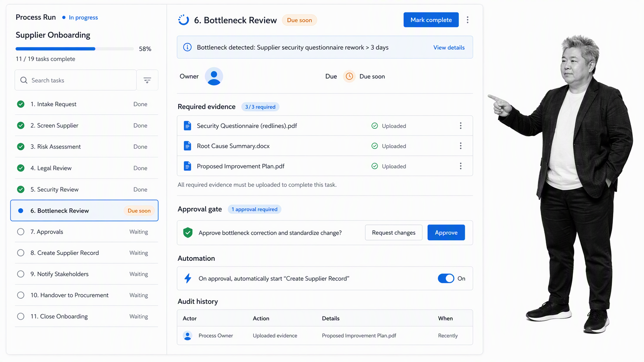644x362 pixels.
Task: Click the 1 approval required badge
Action: (x=254, y=209)
